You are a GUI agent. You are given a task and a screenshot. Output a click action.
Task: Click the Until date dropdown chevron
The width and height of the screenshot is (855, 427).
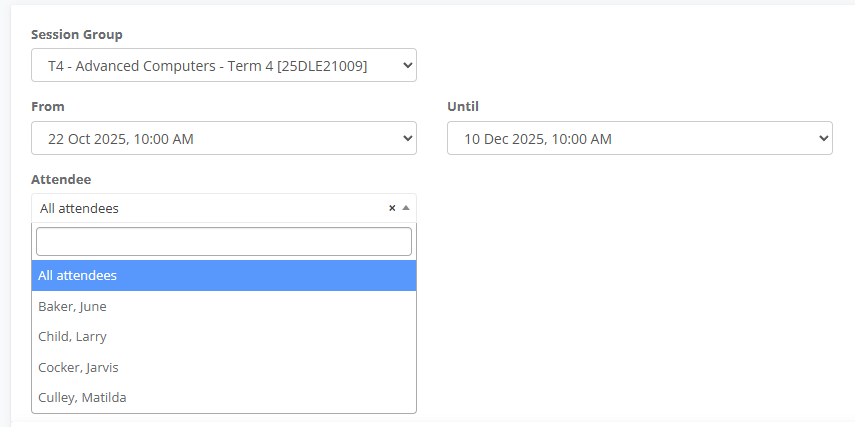point(823,138)
